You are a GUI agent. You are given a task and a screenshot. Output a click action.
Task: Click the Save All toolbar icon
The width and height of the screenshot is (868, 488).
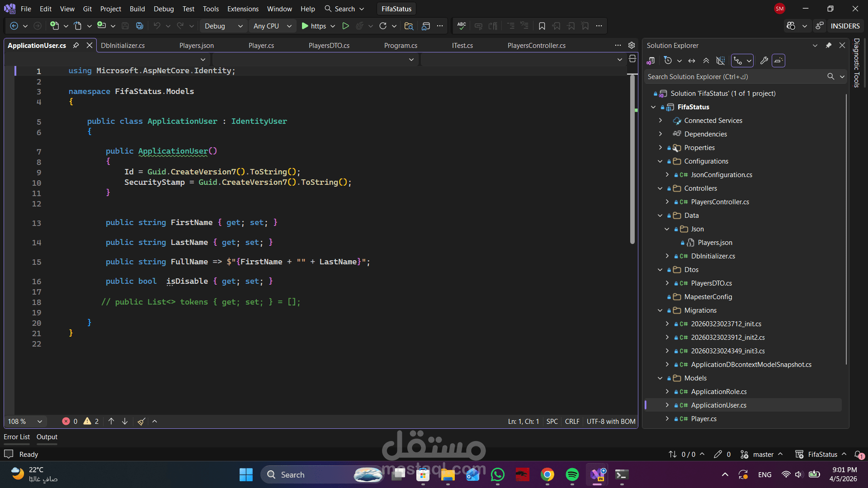click(x=140, y=26)
